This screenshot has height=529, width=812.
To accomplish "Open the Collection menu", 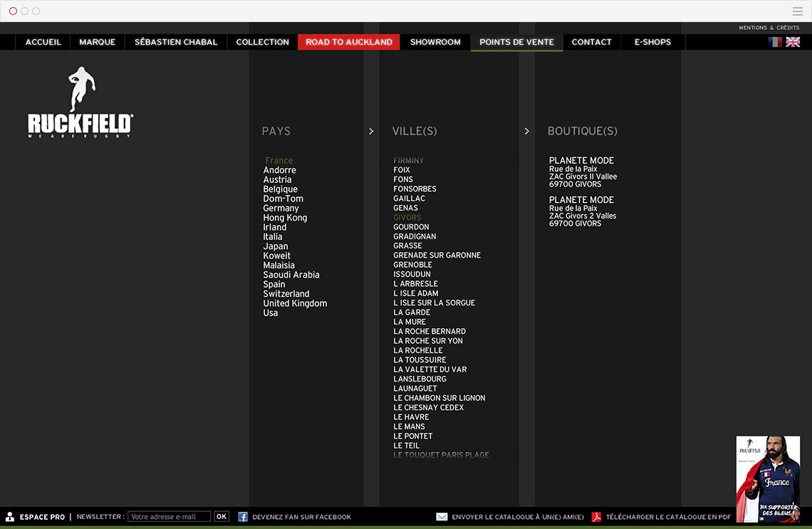I will pos(263,42).
